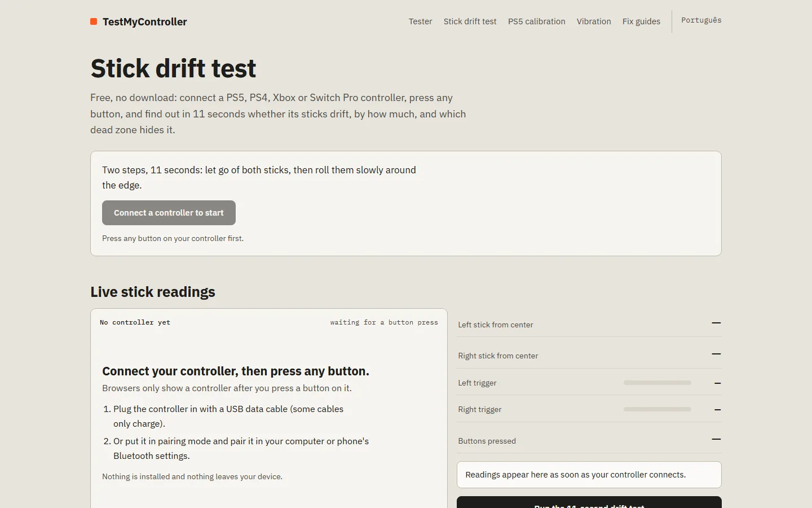
Task: Click the 'Two steps, 11 seconds' instruction text
Action: tap(259, 177)
